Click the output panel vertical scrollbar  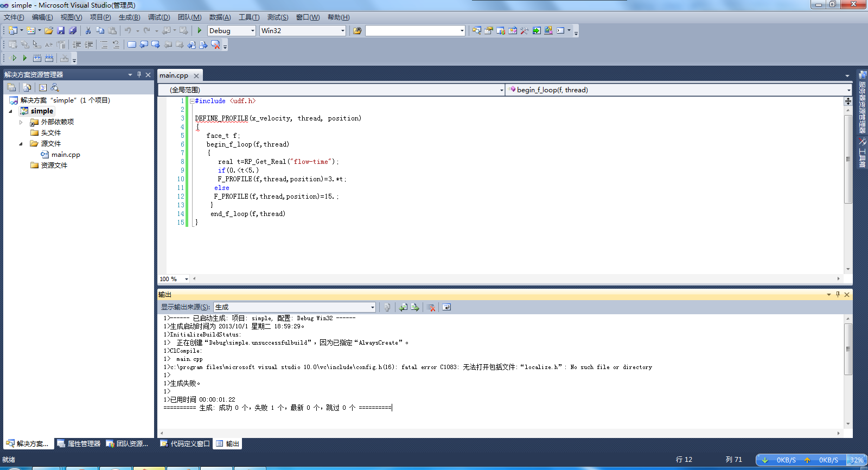(x=848, y=348)
